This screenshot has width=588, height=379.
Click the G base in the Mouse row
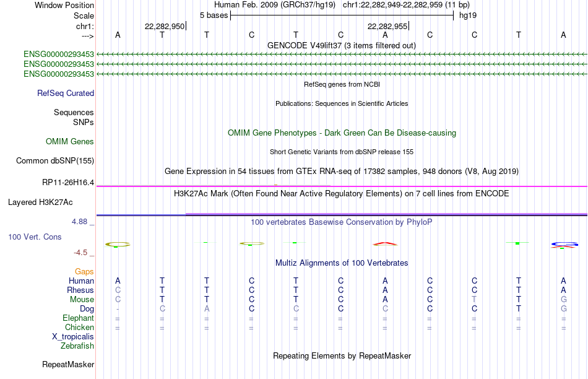pos(564,300)
